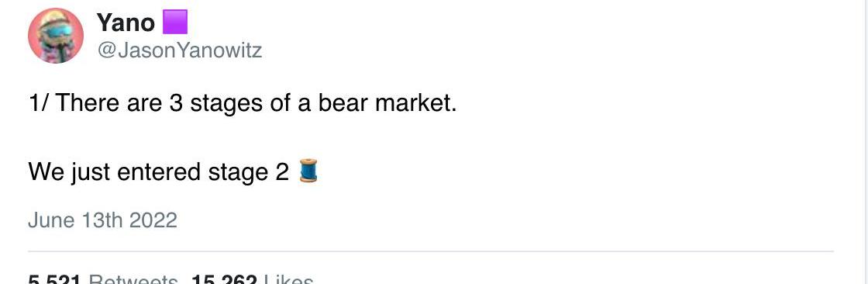The width and height of the screenshot is (868, 284).
Task: Click the display name "Yano"
Action: coord(126,23)
